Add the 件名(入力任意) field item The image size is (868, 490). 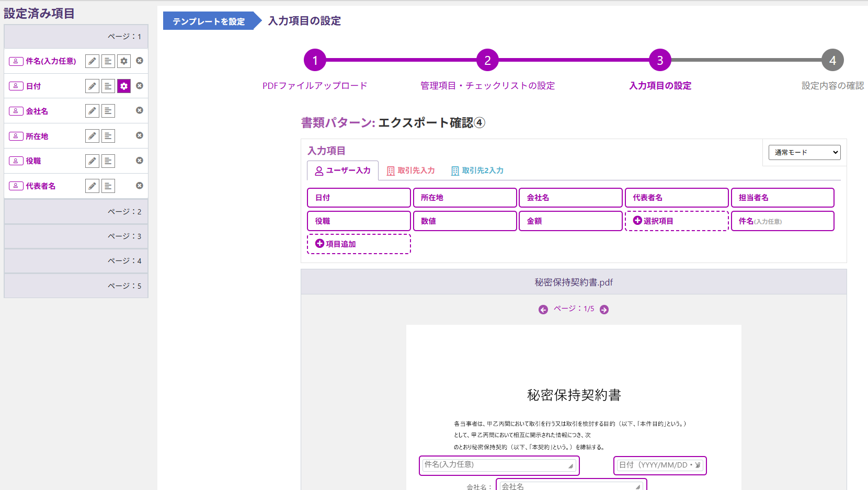782,221
